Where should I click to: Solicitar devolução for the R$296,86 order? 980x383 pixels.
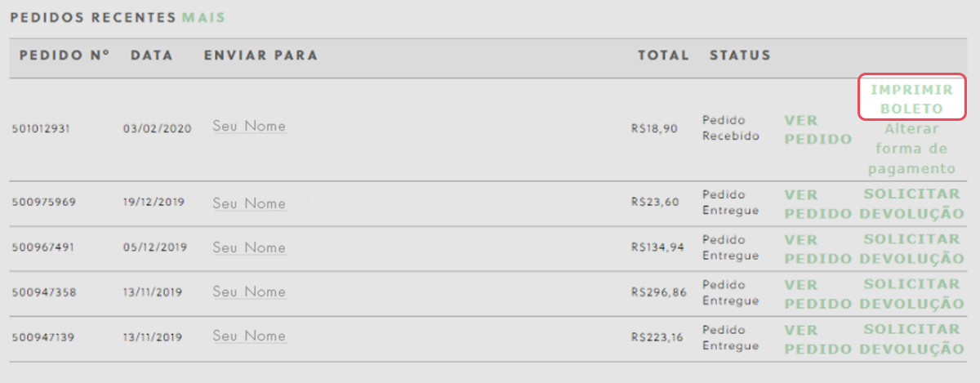coord(911,293)
